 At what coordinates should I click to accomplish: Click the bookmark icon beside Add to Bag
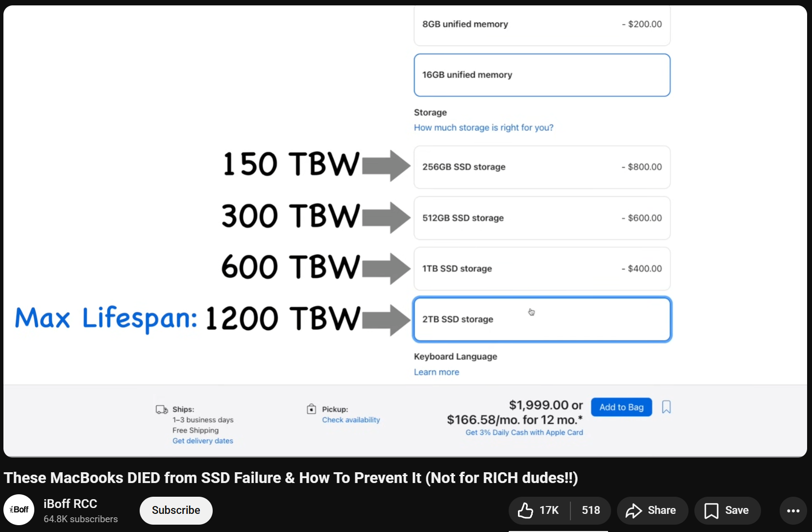[666, 407]
